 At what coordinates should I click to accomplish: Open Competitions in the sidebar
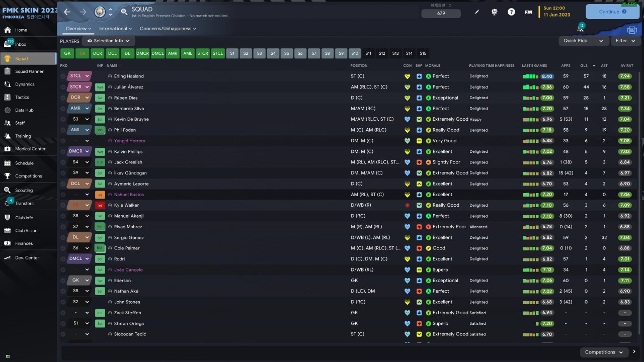click(x=28, y=176)
